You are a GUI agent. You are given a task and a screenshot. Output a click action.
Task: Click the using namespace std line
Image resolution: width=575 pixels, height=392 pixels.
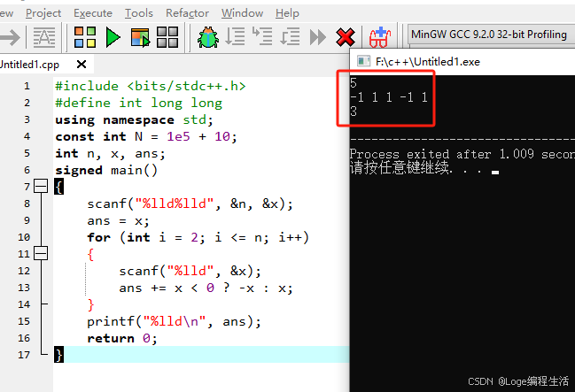(x=134, y=119)
